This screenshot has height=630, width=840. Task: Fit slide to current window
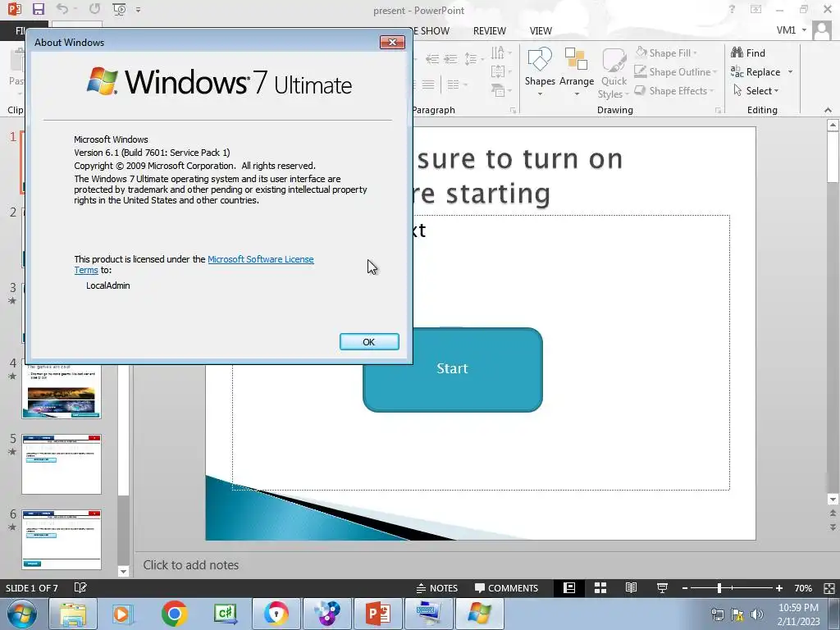tap(829, 587)
